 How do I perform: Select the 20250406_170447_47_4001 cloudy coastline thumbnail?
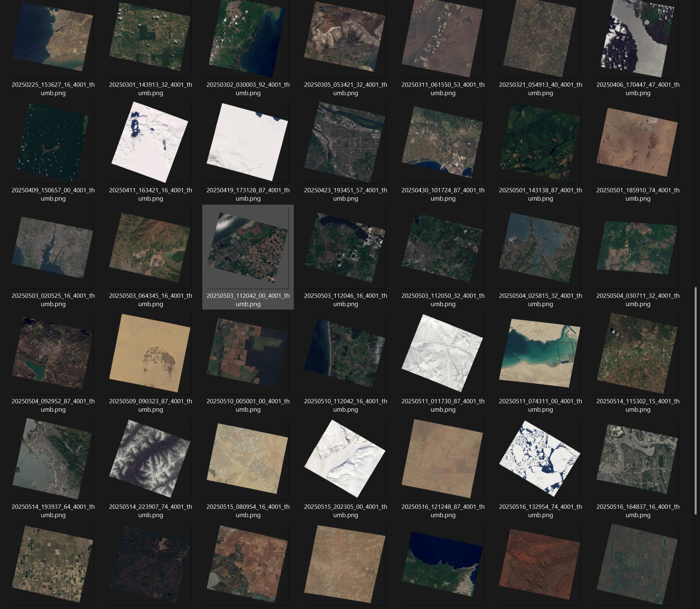click(638, 38)
